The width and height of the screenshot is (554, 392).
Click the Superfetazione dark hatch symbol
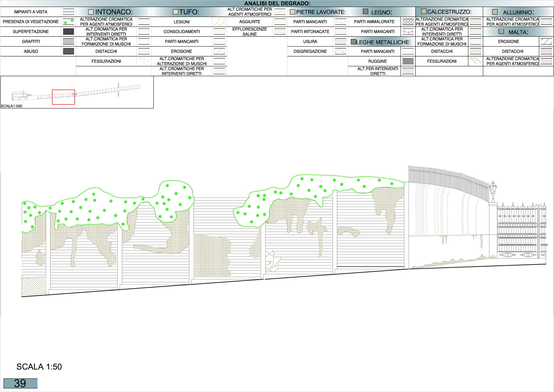pos(68,32)
